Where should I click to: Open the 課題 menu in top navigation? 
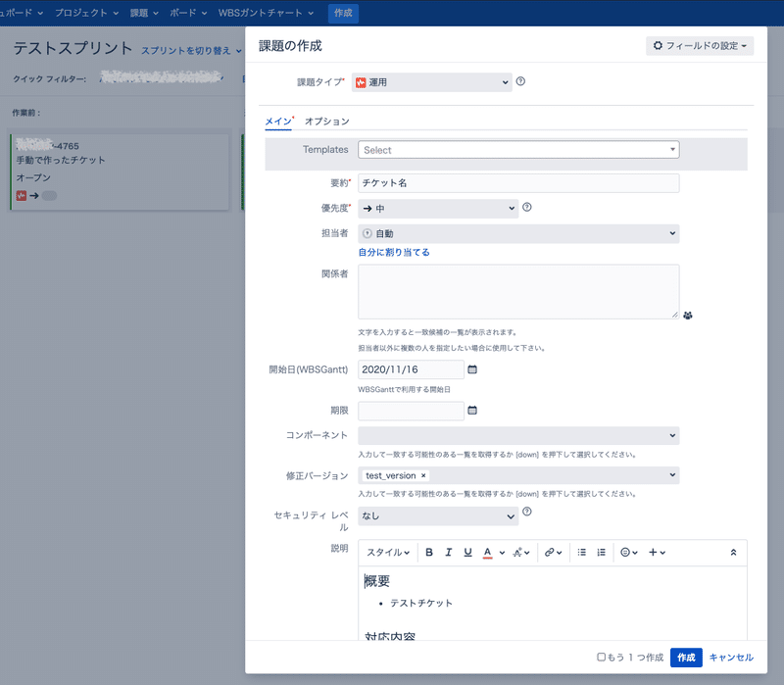coord(144,13)
